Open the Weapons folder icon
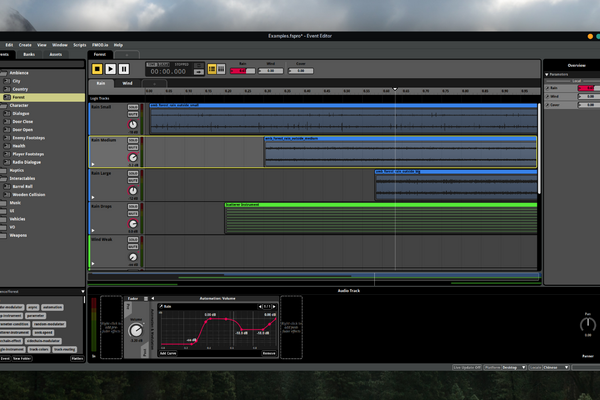 (x=3, y=235)
